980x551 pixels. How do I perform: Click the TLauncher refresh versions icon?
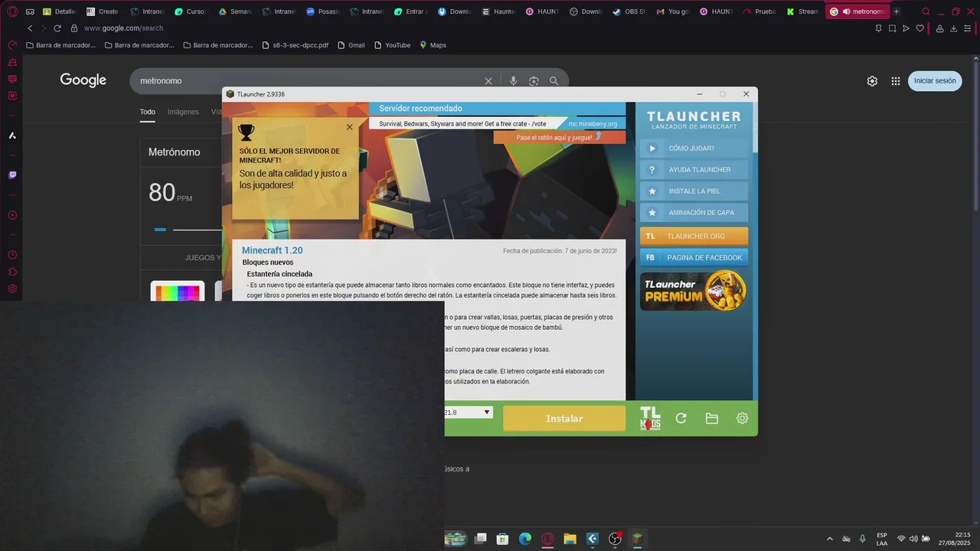(x=681, y=418)
